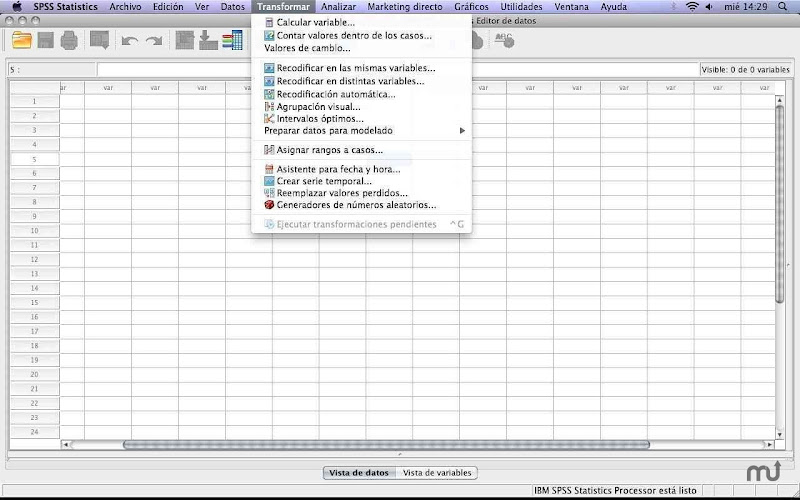The width and height of the screenshot is (800, 500).
Task: Open Generadores de números aleatorios
Action: tap(362, 205)
